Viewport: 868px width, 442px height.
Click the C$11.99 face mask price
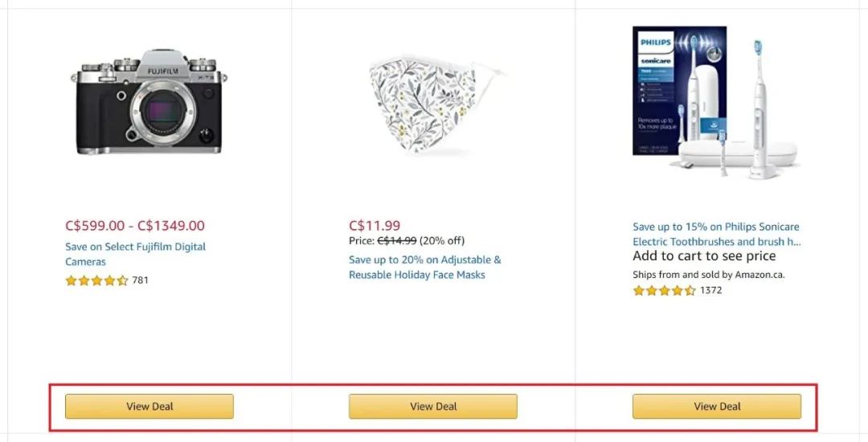tap(375, 226)
